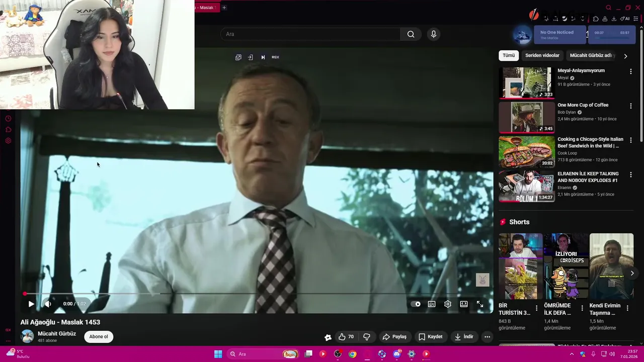
Task: Open options for Meyal-Anlayamıyorum video
Action: click(x=630, y=71)
